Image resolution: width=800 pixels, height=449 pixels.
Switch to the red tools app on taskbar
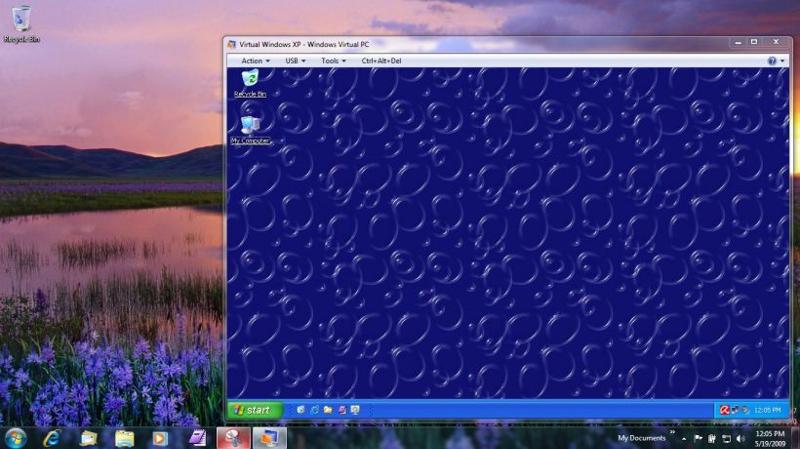click(233, 438)
